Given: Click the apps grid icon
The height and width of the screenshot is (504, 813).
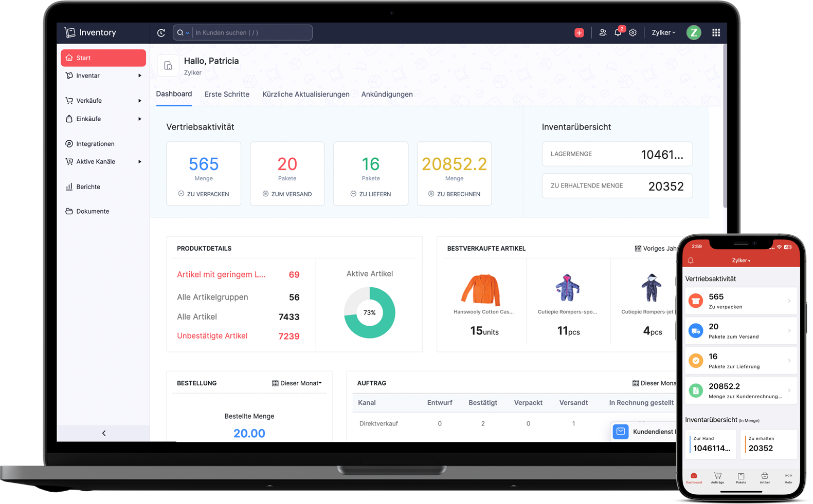Looking at the screenshot, I should tap(716, 33).
